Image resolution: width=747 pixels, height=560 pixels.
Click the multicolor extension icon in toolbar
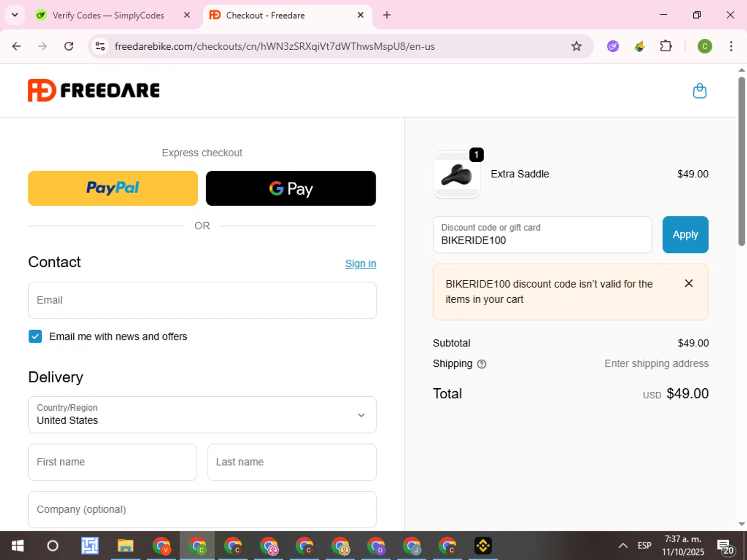click(639, 46)
